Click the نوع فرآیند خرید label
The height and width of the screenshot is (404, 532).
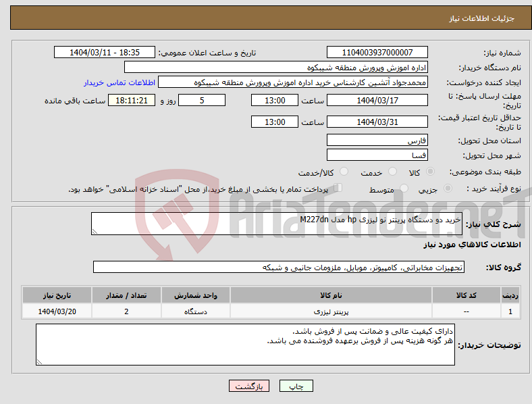(x=494, y=188)
